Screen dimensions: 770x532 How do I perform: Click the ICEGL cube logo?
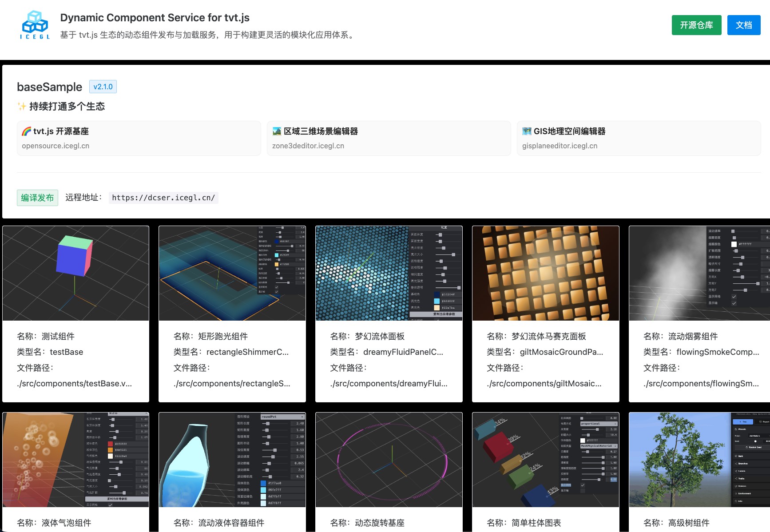[35, 25]
